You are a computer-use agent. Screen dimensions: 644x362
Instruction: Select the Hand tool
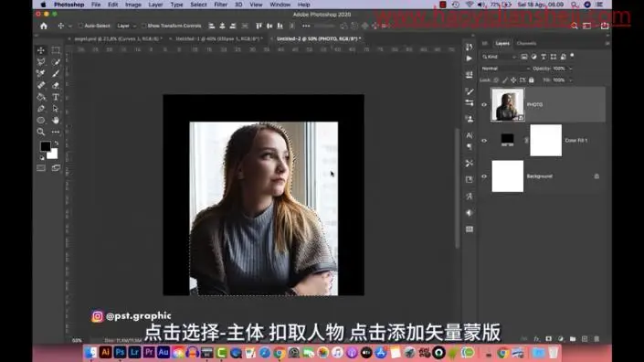pyautogui.click(x=56, y=121)
